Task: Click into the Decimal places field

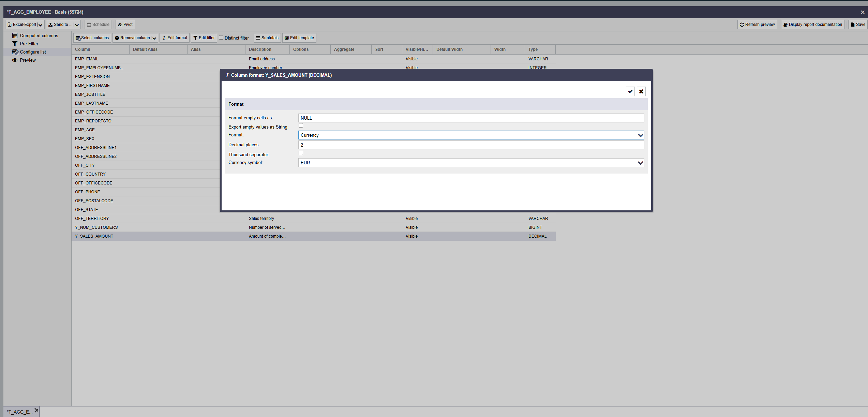Action: pyautogui.click(x=470, y=145)
